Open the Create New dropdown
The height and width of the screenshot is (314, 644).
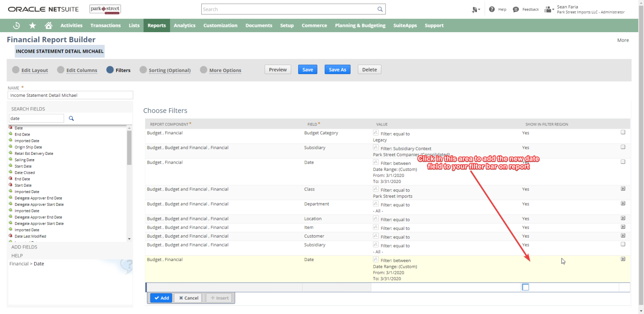(x=476, y=9)
